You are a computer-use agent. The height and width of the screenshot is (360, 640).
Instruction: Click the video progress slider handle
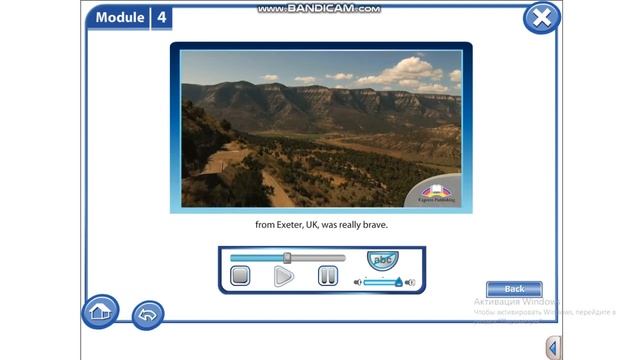click(287, 258)
